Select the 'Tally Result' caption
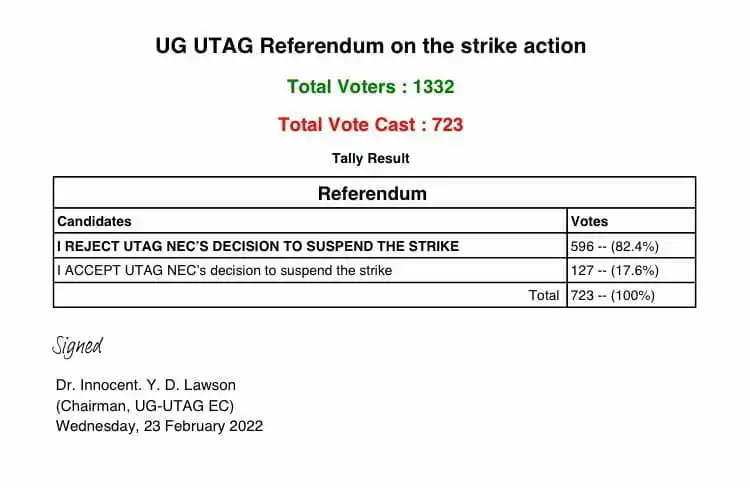The width and height of the screenshot is (750, 488). [x=370, y=158]
